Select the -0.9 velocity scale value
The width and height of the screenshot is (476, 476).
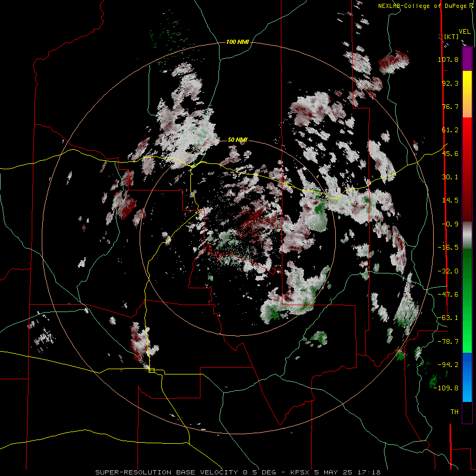(x=450, y=224)
